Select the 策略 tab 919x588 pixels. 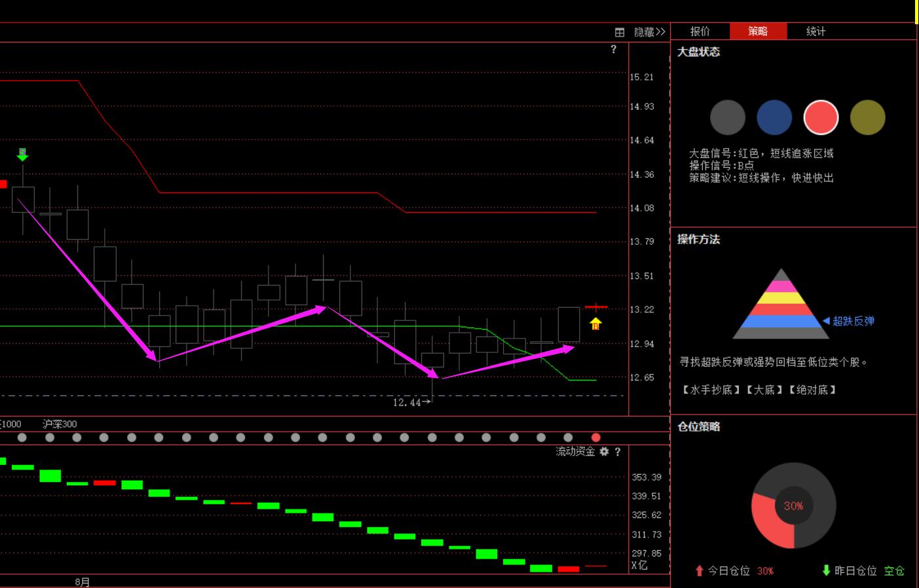coord(758,31)
